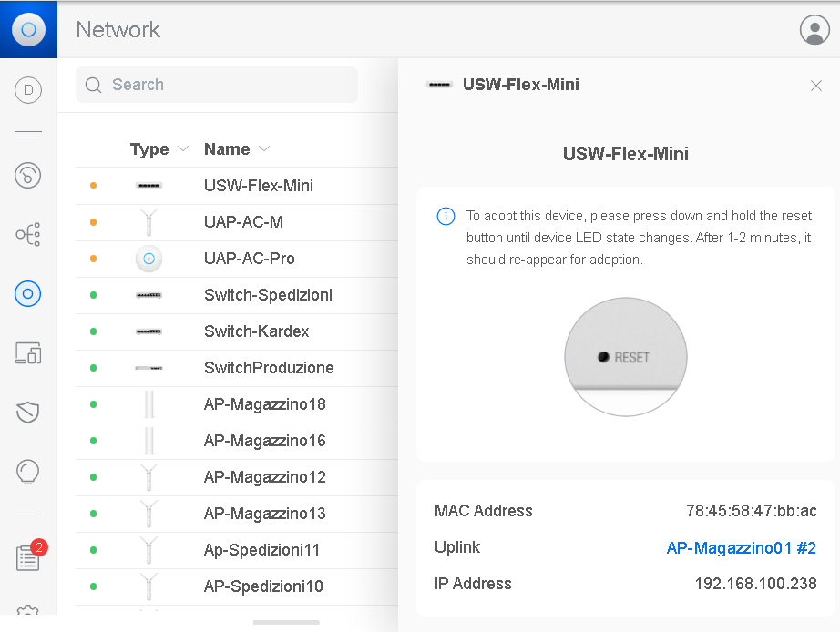
Task: Expand the Type column sort chevron
Action: click(183, 149)
